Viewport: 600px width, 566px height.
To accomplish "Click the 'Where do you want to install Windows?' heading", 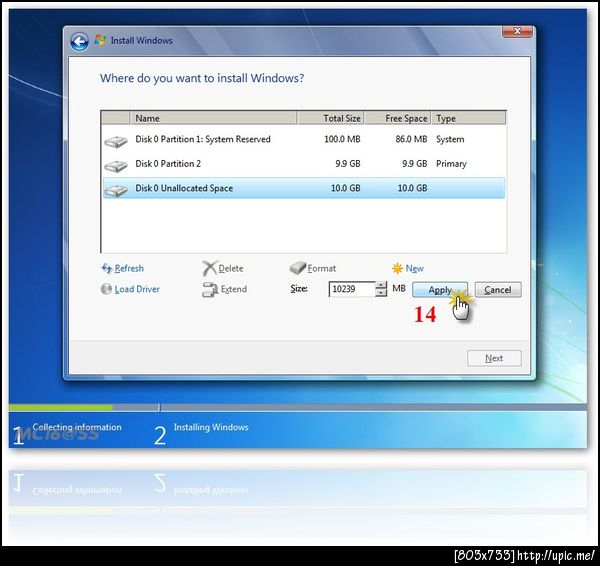I will [x=202, y=78].
